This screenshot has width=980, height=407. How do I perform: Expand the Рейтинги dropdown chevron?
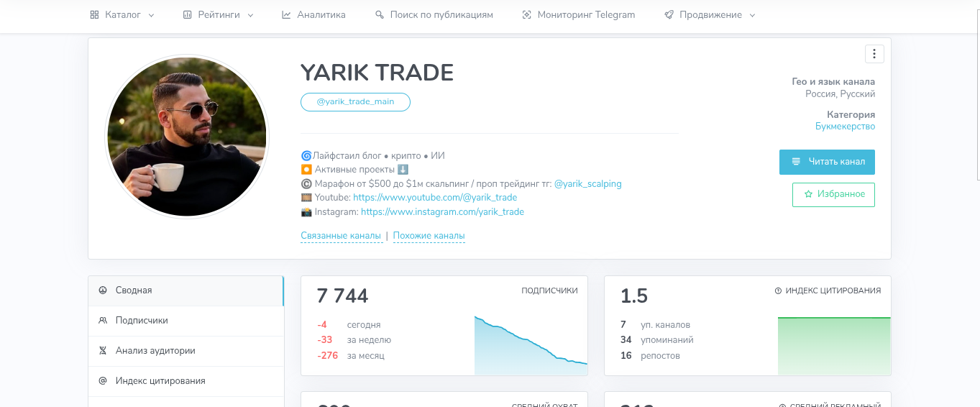(x=250, y=15)
